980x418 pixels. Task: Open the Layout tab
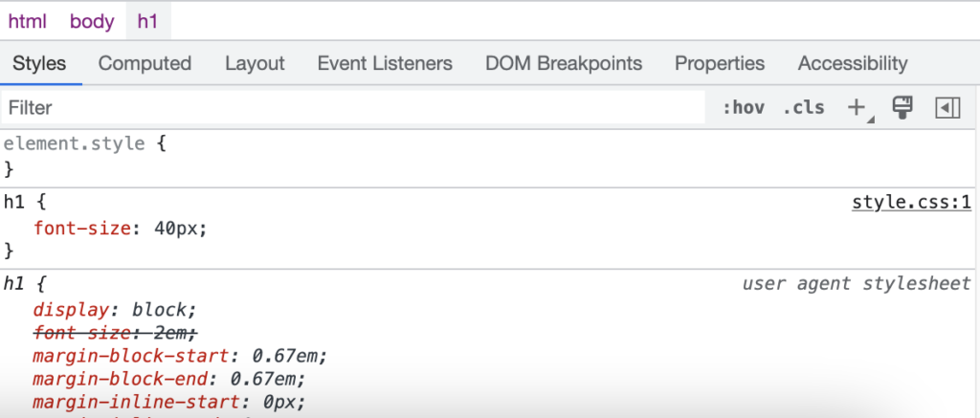click(x=255, y=63)
